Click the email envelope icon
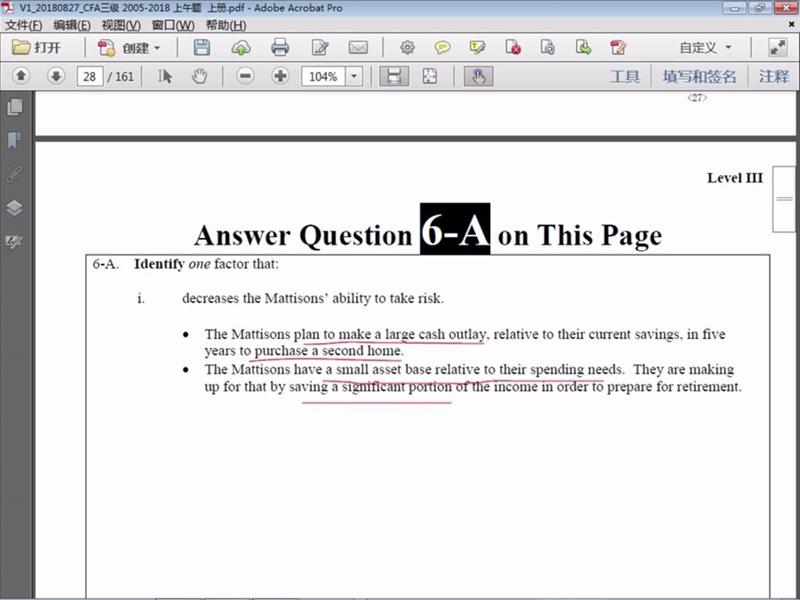This screenshot has width=800, height=600. pos(357,47)
